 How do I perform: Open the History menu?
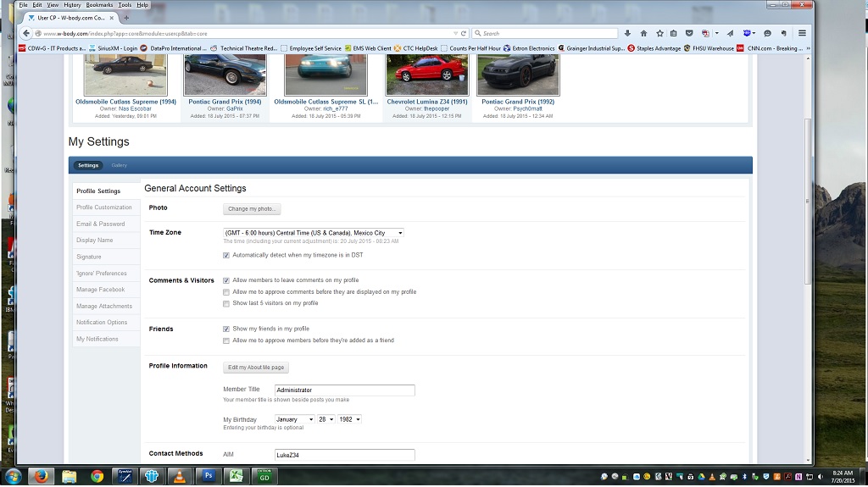pyautogui.click(x=72, y=5)
